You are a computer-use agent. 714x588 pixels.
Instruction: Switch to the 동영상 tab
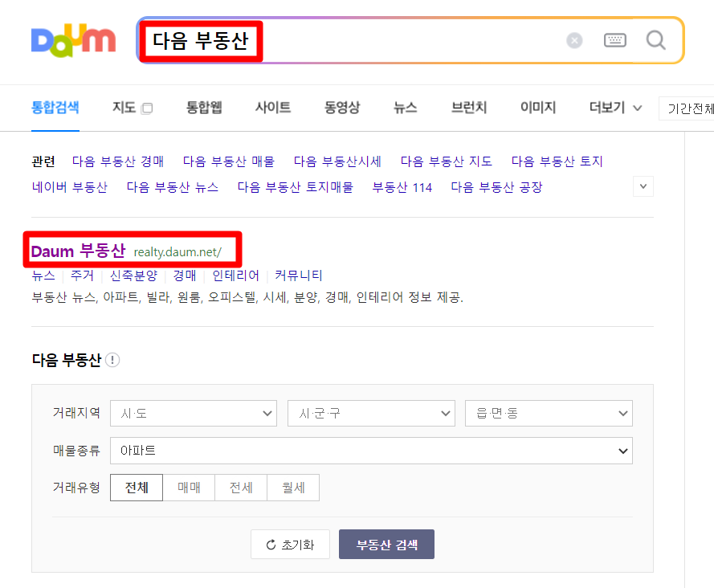[x=341, y=108]
